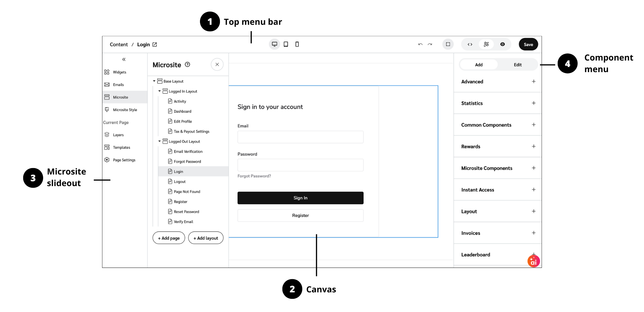Collapse the Logged In Layout tree
Image resolution: width=644 pixels, height=312 pixels.
click(x=159, y=91)
